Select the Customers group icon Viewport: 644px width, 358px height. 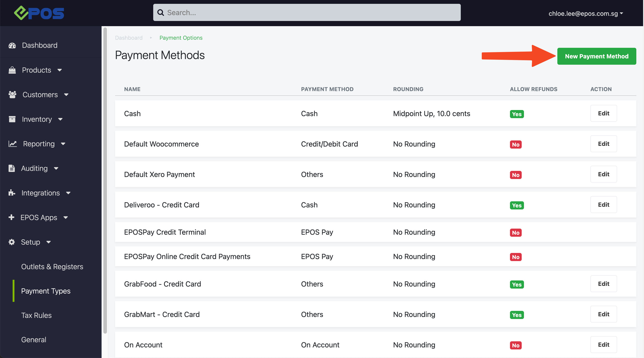point(12,94)
